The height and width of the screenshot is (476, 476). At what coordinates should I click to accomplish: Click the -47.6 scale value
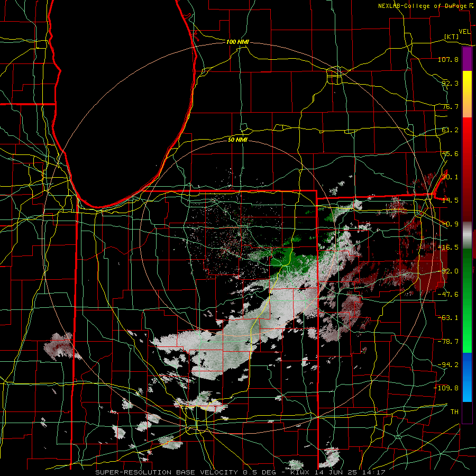coord(448,295)
